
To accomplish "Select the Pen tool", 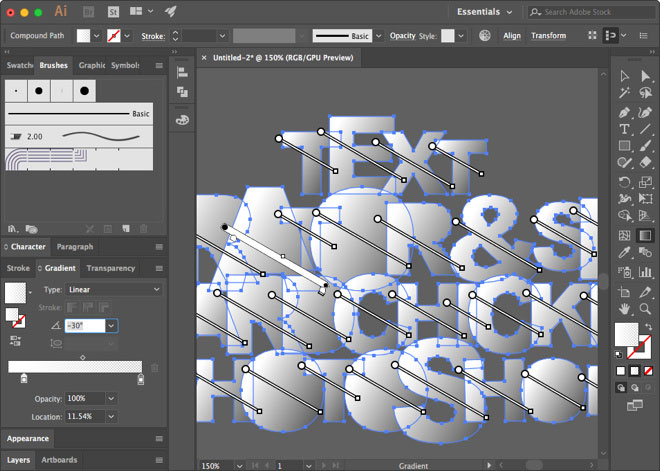I will (625, 113).
